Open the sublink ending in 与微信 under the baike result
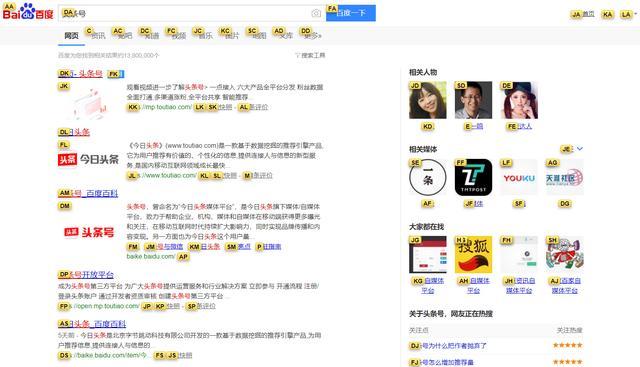The width and height of the screenshot is (640, 367). 164,247
